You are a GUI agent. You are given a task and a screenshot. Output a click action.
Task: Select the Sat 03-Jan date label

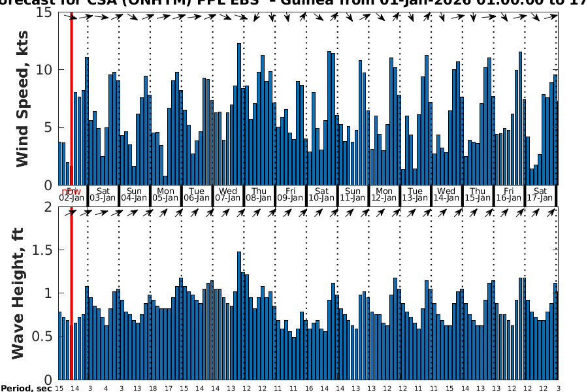(x=103, y=195)
